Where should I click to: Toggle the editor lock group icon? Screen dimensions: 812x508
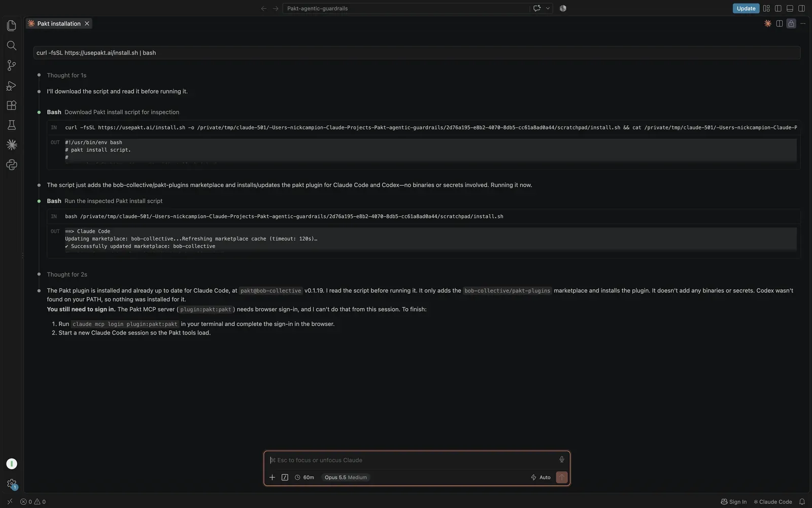coord(791,23)
